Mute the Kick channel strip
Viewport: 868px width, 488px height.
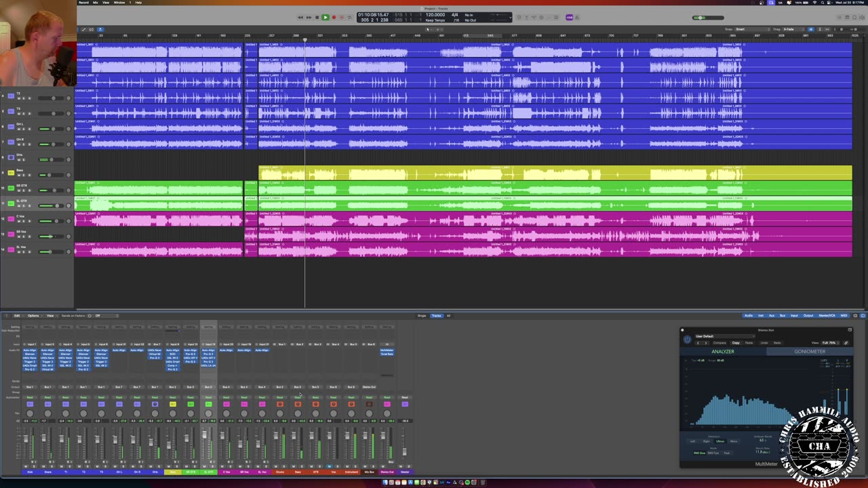pos(26,466)
